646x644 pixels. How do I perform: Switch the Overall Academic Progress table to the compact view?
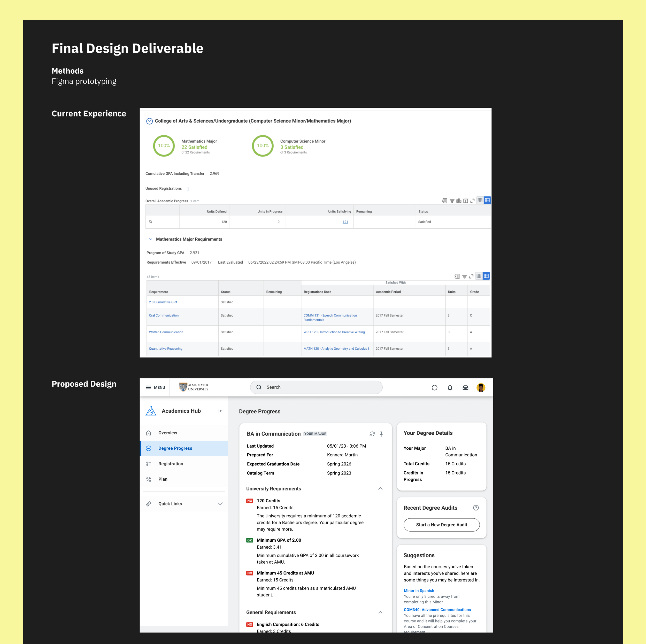click(480, 200)
